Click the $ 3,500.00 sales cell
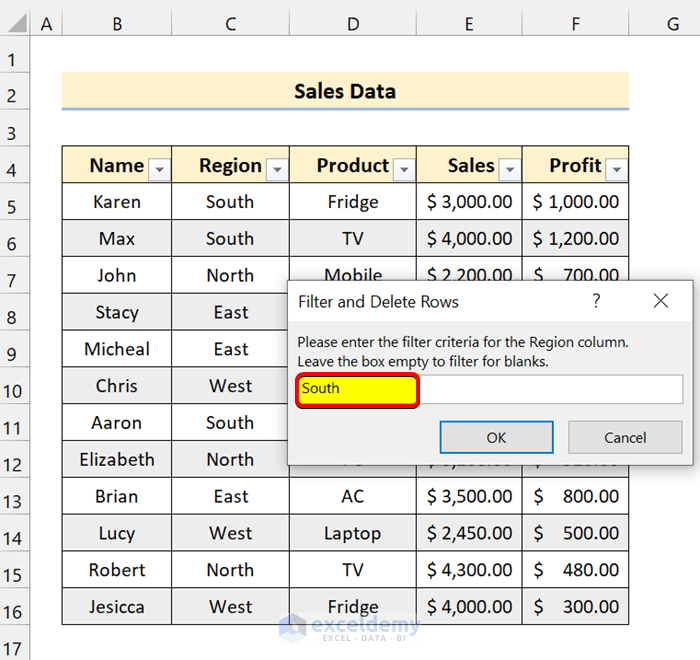 (469, 496)
